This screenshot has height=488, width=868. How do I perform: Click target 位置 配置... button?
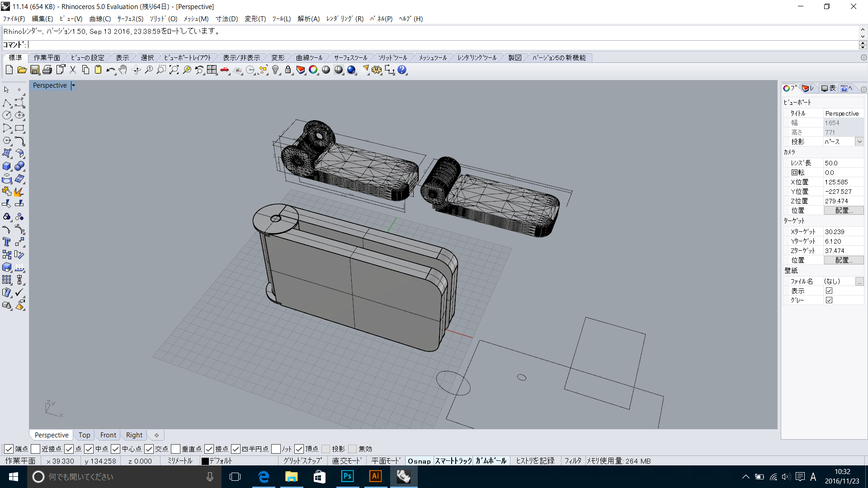point(844,260)
